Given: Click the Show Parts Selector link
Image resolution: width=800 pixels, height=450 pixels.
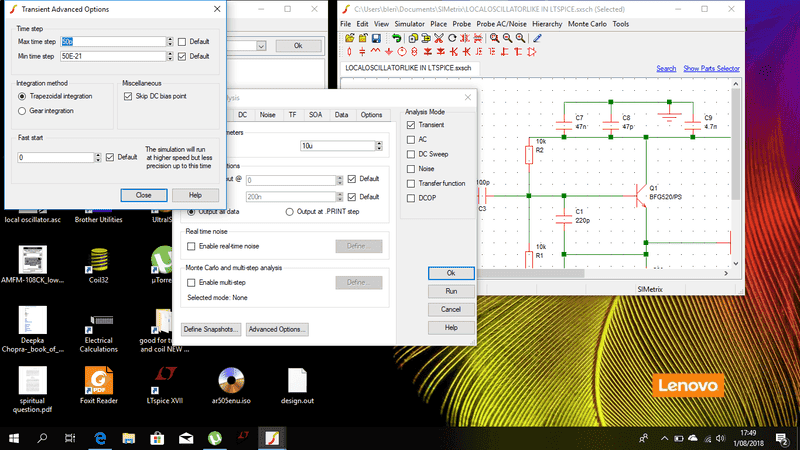Looking at the screenshot, I should pos(711,68).
